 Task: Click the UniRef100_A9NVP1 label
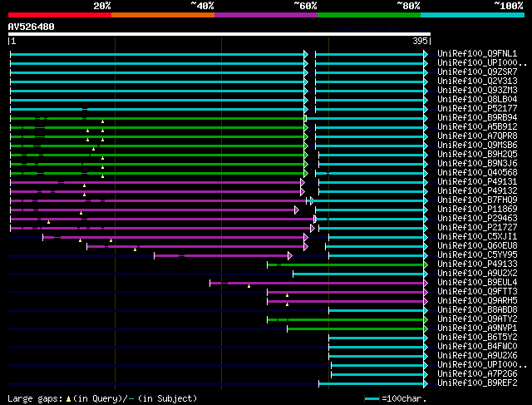point(477,328)
